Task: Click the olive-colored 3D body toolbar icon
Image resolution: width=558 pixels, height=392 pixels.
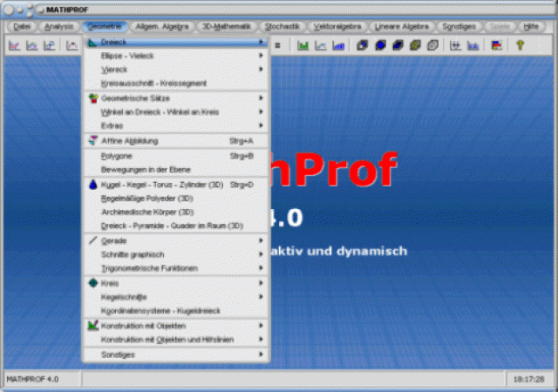Action: point(415,45)
